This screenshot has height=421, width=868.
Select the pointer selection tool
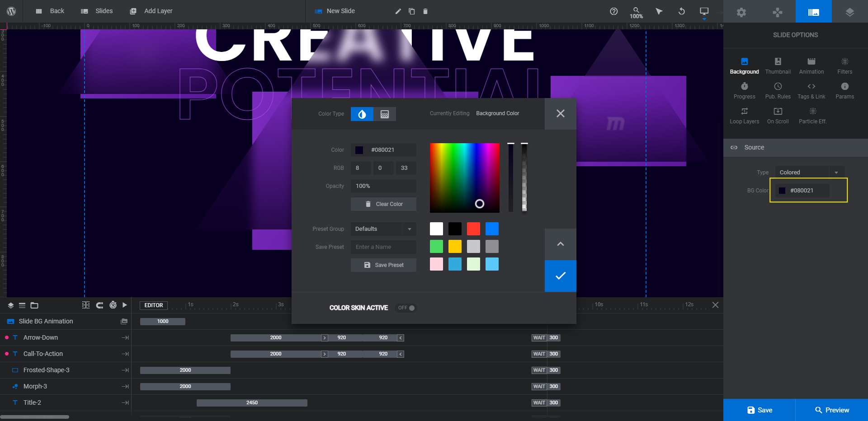point(659,11)
